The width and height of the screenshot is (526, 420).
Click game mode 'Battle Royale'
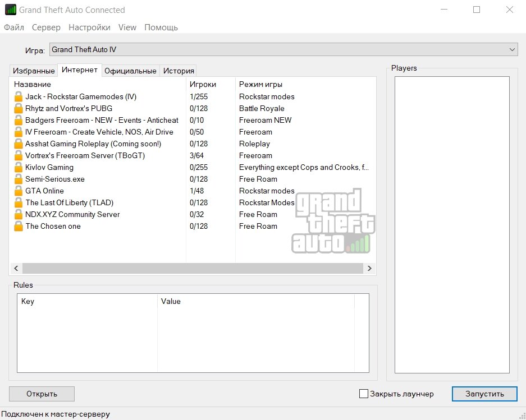click(262, 109)
